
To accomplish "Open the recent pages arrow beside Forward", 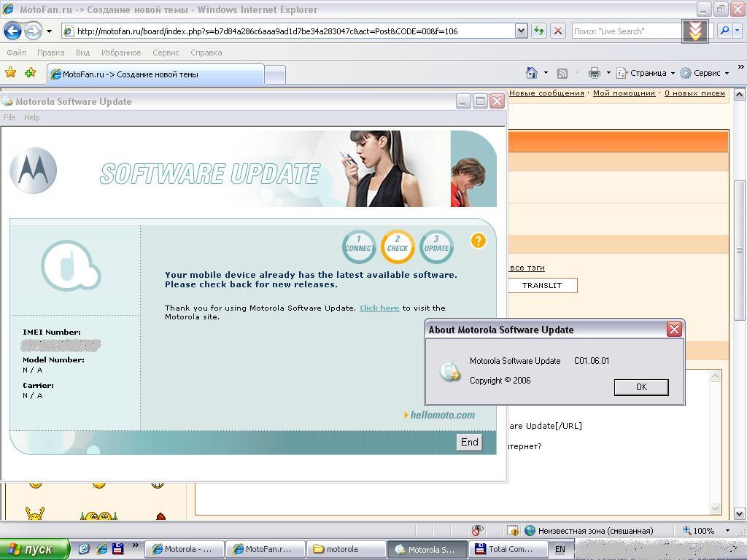I will (49, 31).
